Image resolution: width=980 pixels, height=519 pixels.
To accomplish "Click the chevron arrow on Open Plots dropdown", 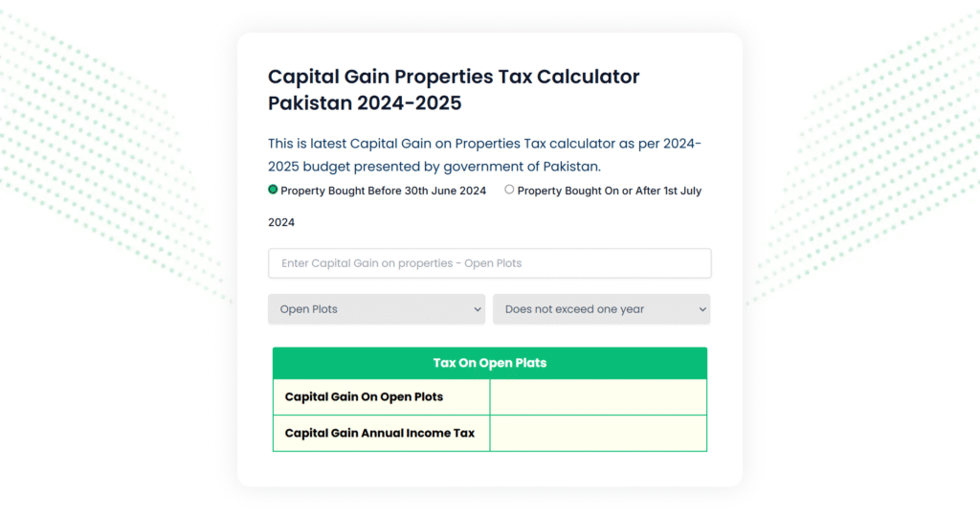I will click(478, 309).
